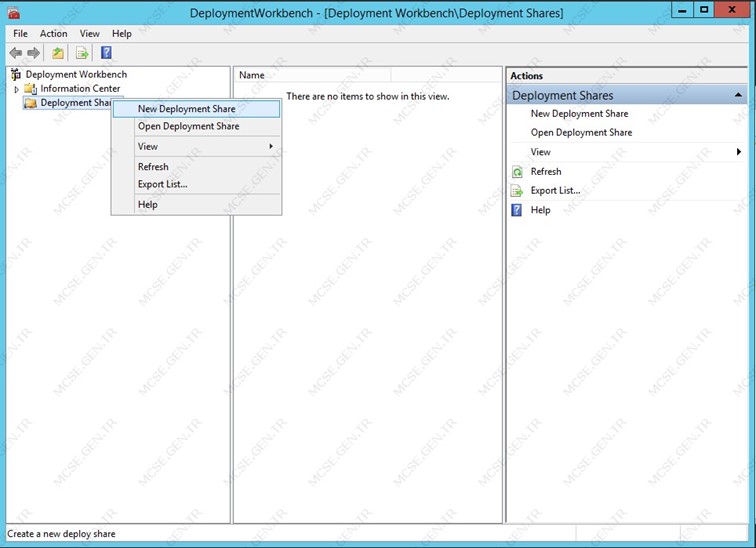
Task: Click Export List... text in Actions pane
Action: click(555, 190)
